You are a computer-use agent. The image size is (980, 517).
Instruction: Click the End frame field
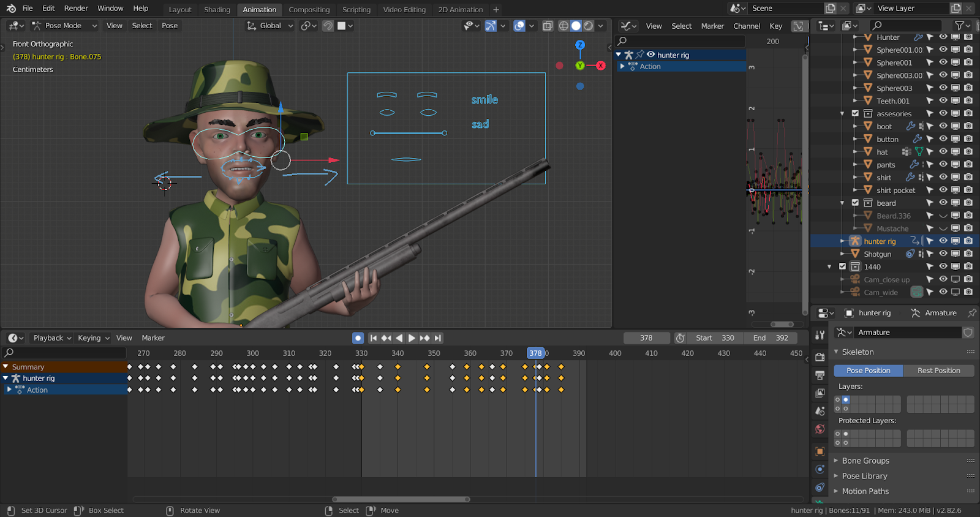click(x=771, y=338)
